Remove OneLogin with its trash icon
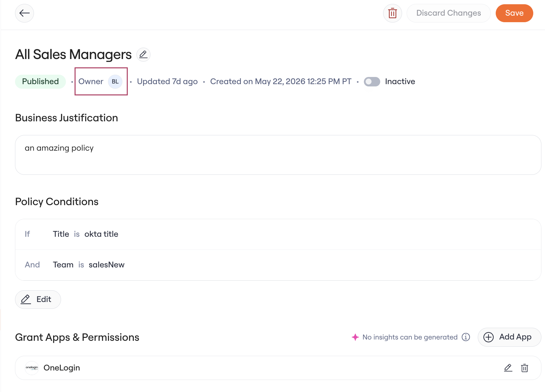Image resolution: width=545 pixels, height=392 pixels. tap(524, 368)
